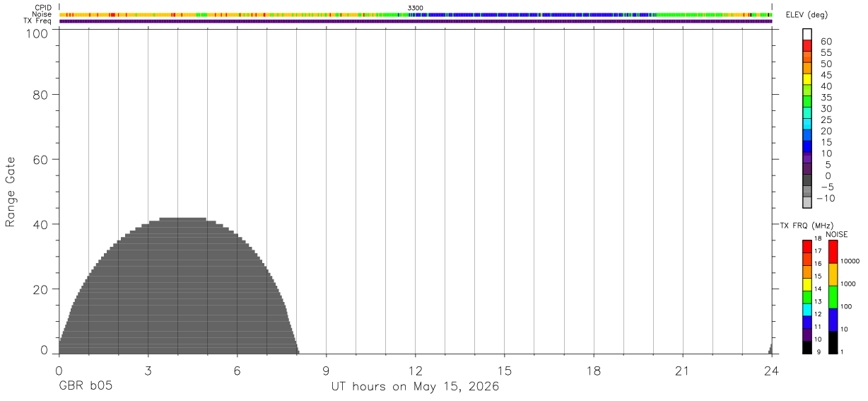Pick the red swatch on NOISE legend
The width and height of the screenshot is (868, 401).
[833, 252]
